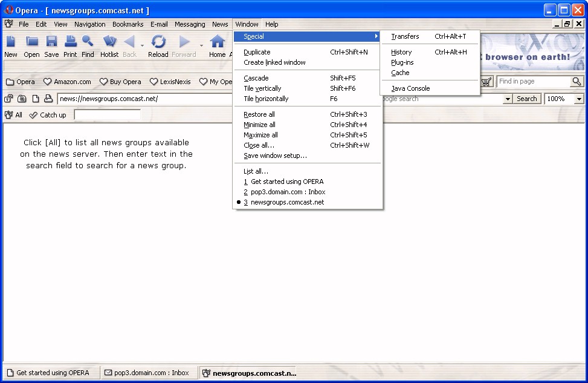Open the Back button history dropdown arrow
This screenshot has width=588, height=383.
[143, 45]
